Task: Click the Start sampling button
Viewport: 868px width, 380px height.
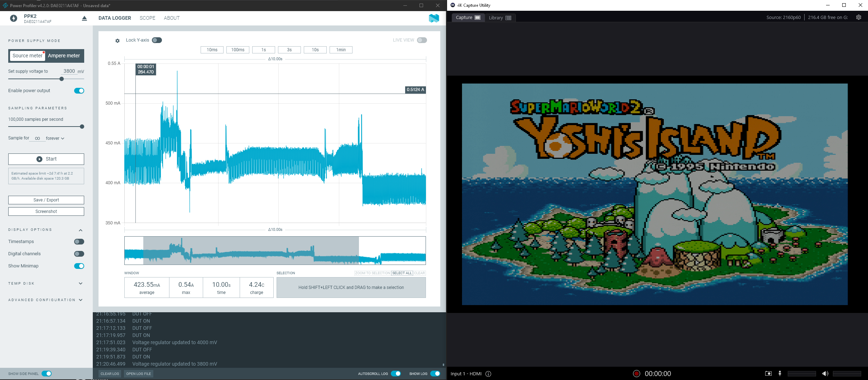Action: pyautogui.click(x=46, y=159)
